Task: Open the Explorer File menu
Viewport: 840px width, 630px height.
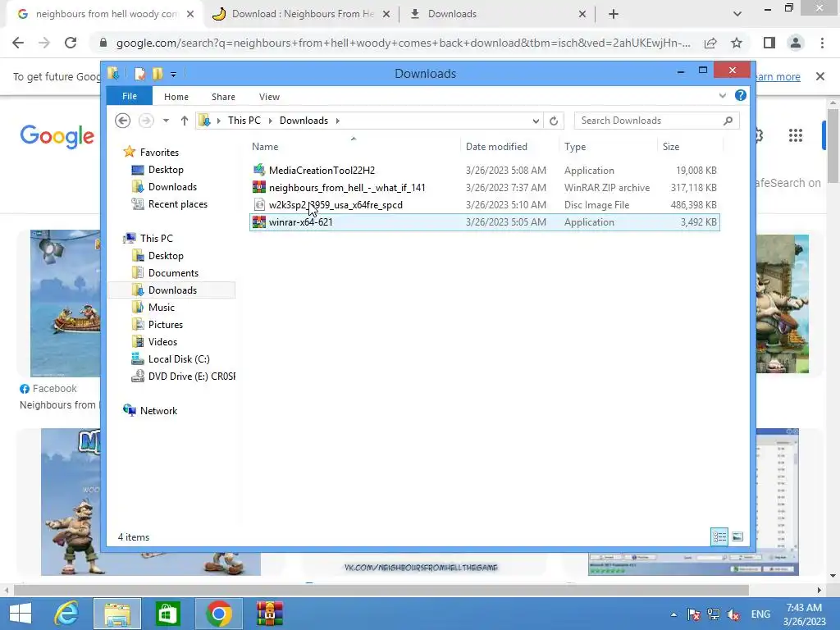Action: (x=129, y=96)
